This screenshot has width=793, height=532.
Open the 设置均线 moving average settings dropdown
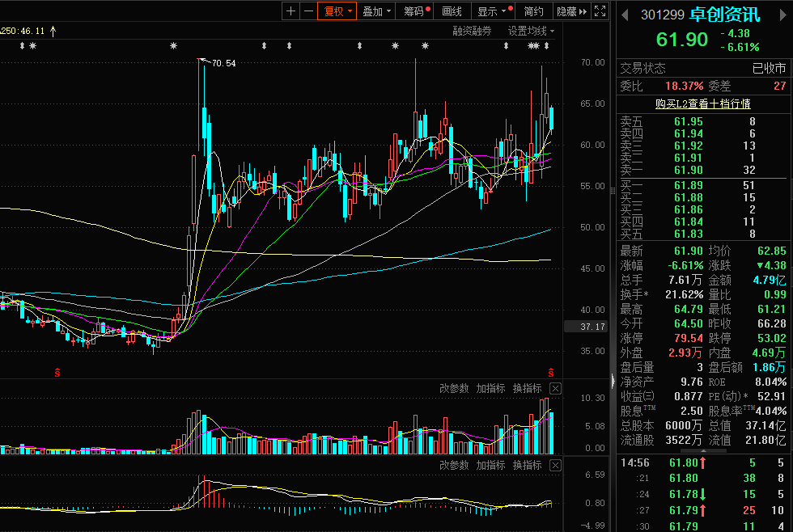coord(531,31)
